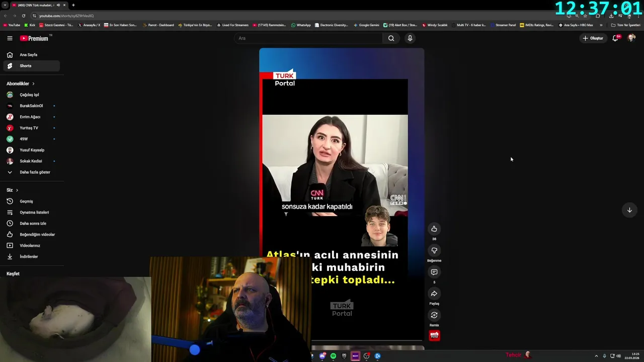
Task: Open Evrim Ağacı channel subscription
Action: 32,117
